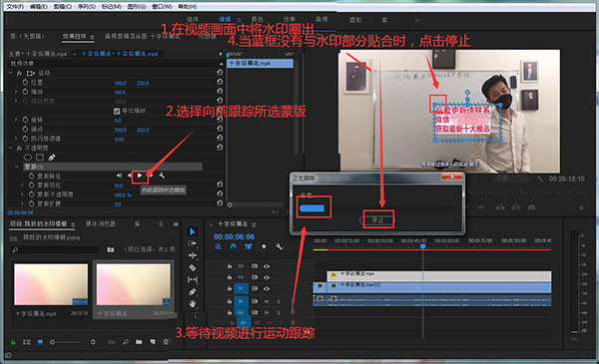Image resolution: width=599 pixels, height=364 pixels.
Task: Select the Slip tool in tools panel
Action: coord(193,280)
